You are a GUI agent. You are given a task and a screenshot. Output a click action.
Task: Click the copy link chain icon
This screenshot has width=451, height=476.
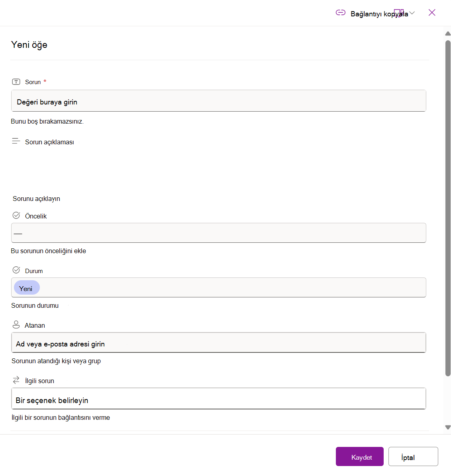(340, 12)
